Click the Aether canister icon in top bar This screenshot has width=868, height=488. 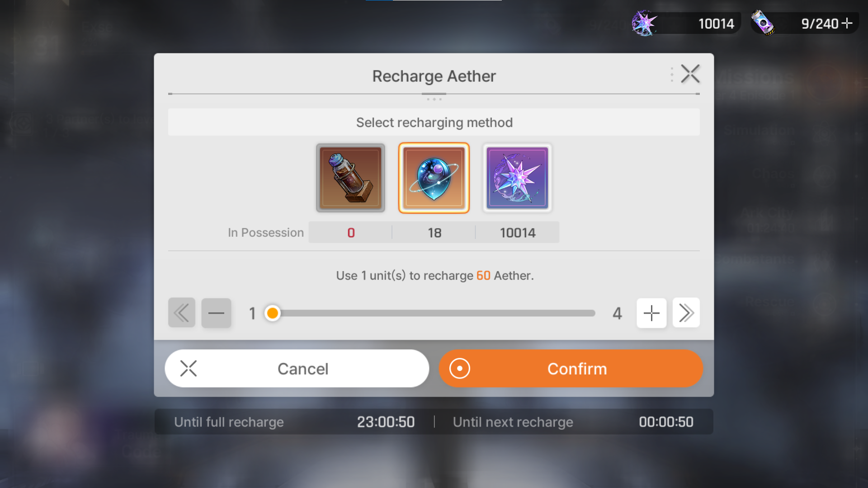click(763, 23)
